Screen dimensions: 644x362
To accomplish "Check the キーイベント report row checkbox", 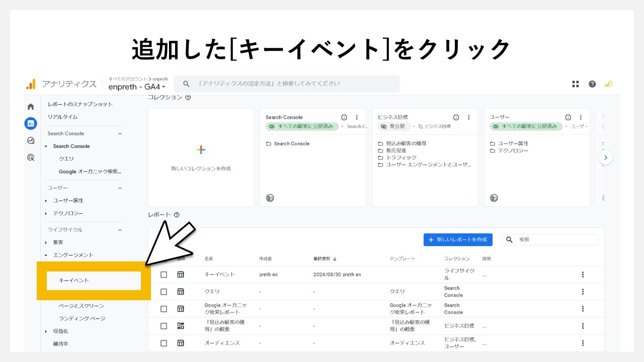I will pos(164,274).
